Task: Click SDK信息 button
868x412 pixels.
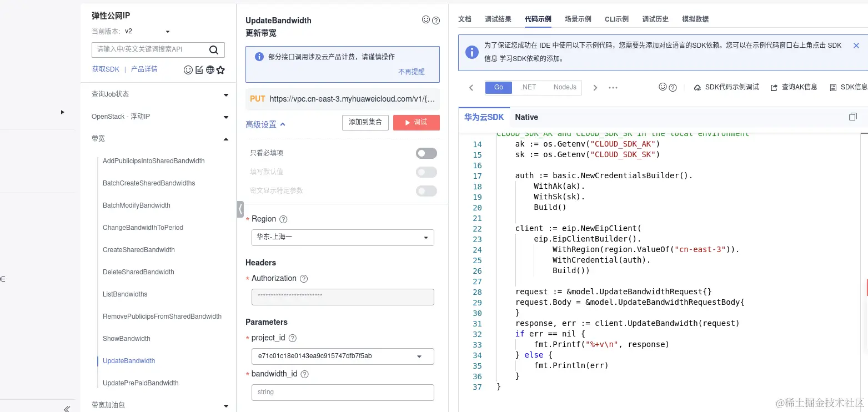Action: click(848, 87)
